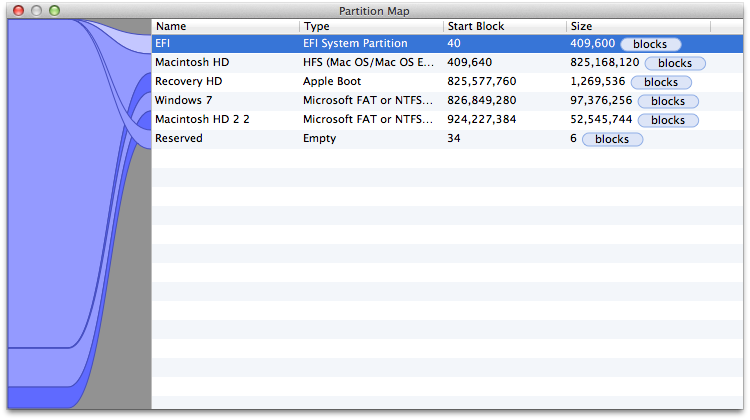The height and width of the screenshot is (420, 750).
Task: Click the size value 825,168,120
Action: pos(605,62)
